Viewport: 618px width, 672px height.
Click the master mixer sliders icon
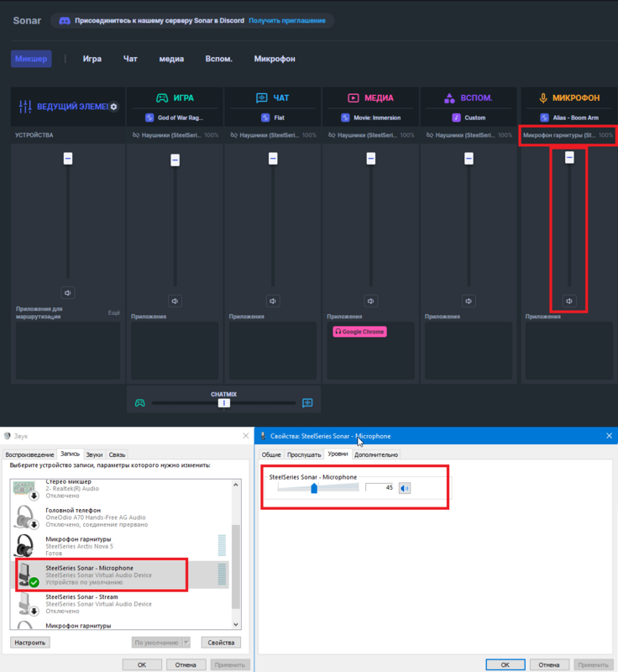coord(25,107)
